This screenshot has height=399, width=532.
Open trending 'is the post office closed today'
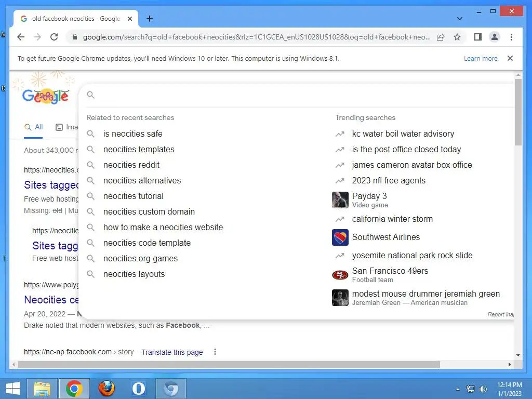406,149
